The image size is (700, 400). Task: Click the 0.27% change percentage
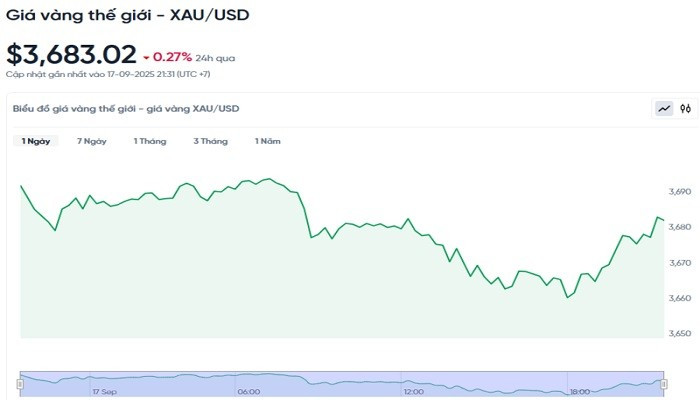pos(173,58)
